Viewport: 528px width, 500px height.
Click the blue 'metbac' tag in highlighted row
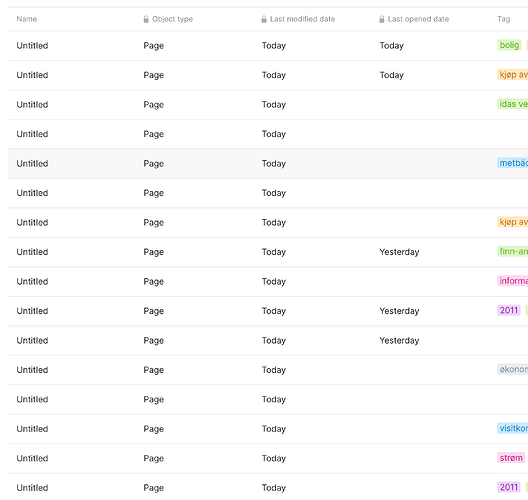click(x=513, y=163)
